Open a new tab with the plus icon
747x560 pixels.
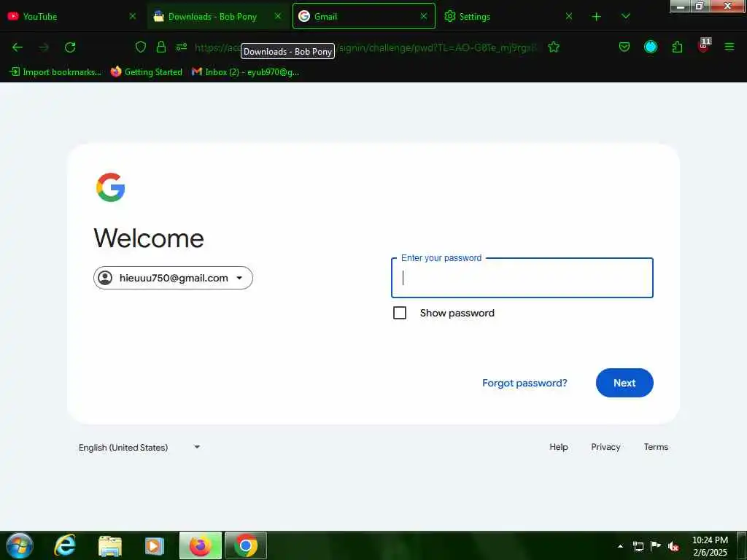click(597, 17)
